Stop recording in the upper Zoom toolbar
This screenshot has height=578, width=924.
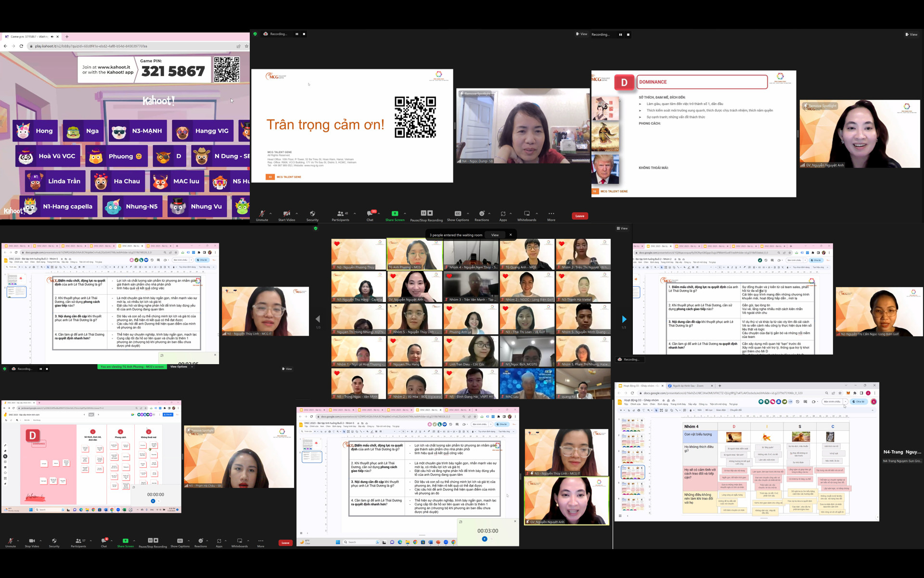430,213
